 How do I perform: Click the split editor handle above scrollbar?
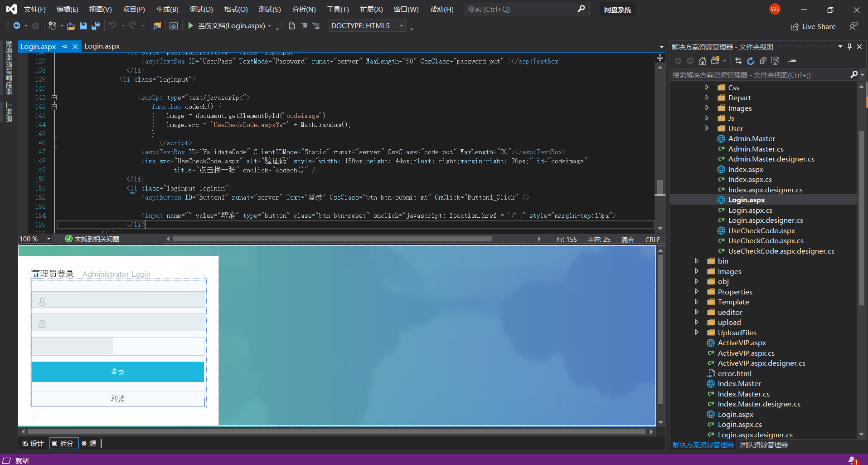660,58
